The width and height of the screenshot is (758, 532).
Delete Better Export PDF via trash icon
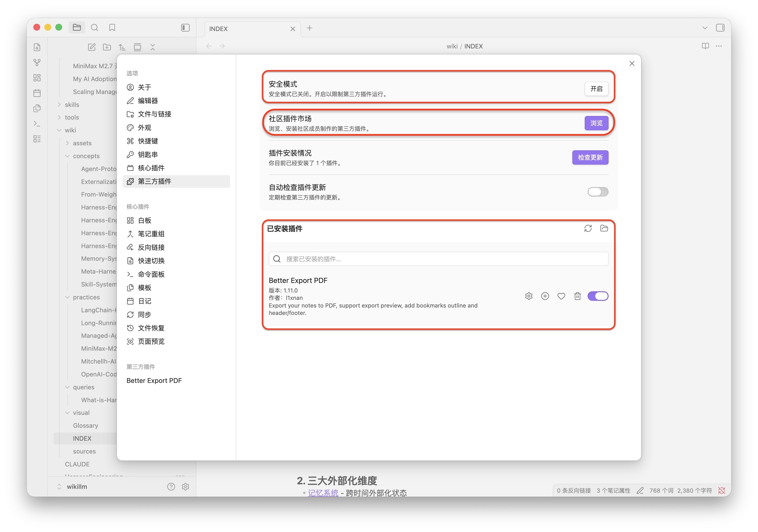point(577,296)
